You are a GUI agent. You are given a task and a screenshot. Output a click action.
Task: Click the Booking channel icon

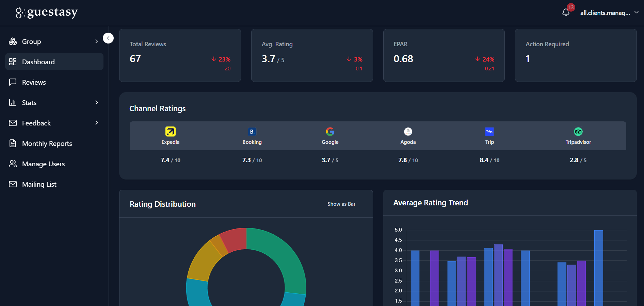pyautogui.click(x=252, y=131)
